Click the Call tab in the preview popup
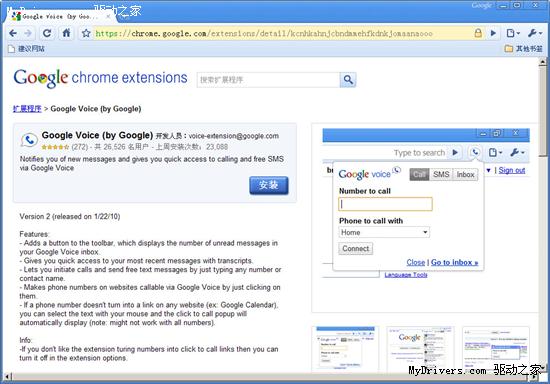 point(419,174)
